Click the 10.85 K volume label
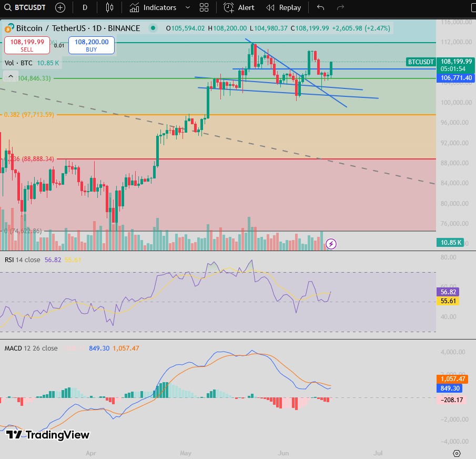This screenshot has height=459, width=476. [x=450, y=243]
